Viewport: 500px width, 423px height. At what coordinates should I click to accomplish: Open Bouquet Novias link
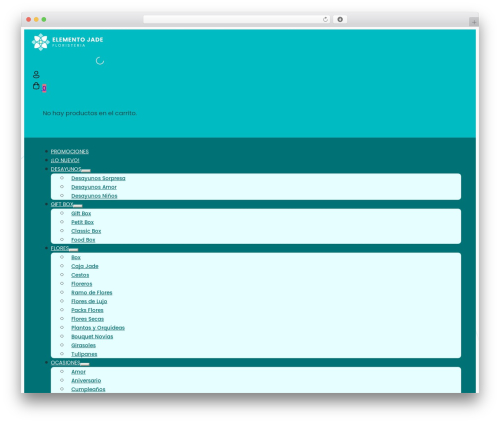(x=92, y=337)
